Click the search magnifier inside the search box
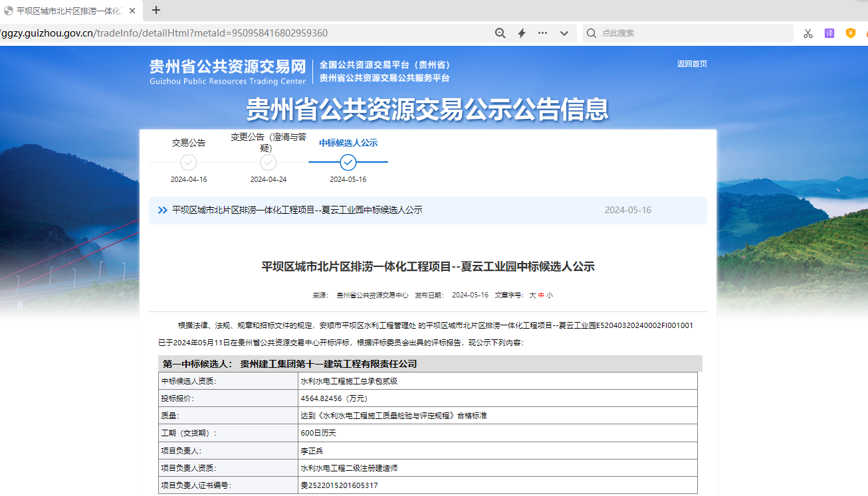 591,33
